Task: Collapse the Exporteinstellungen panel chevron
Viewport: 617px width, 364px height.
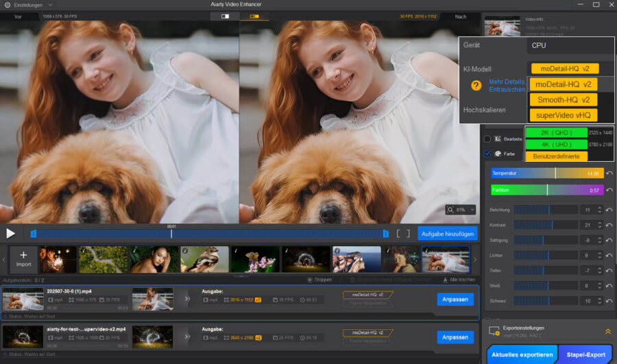Action: coord(607,331)
